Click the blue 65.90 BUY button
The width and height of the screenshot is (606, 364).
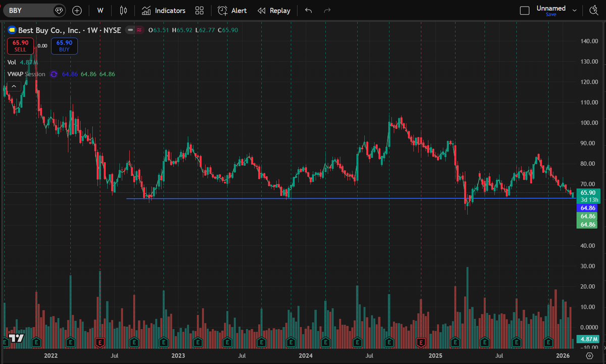(64, 46)
